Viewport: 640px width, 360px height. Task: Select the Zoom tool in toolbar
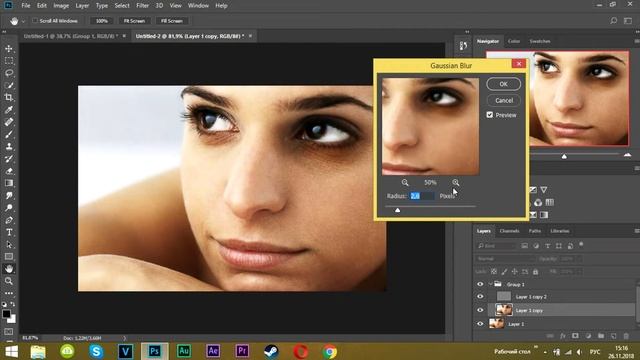(9, 281)
